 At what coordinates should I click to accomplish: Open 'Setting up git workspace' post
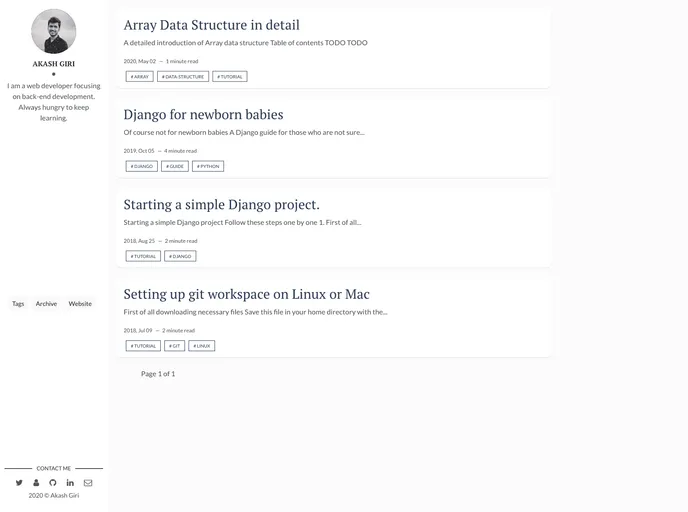(x=246, y=294)
